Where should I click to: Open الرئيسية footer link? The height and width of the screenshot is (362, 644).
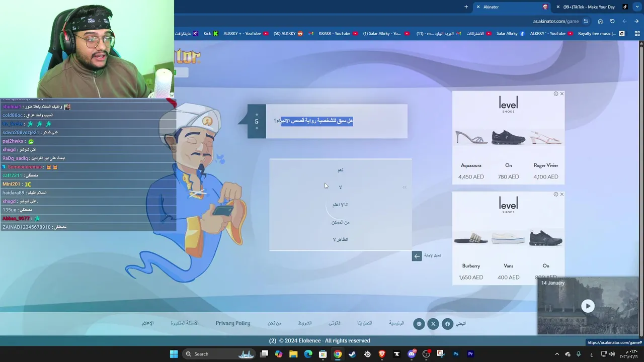point(396,323)
